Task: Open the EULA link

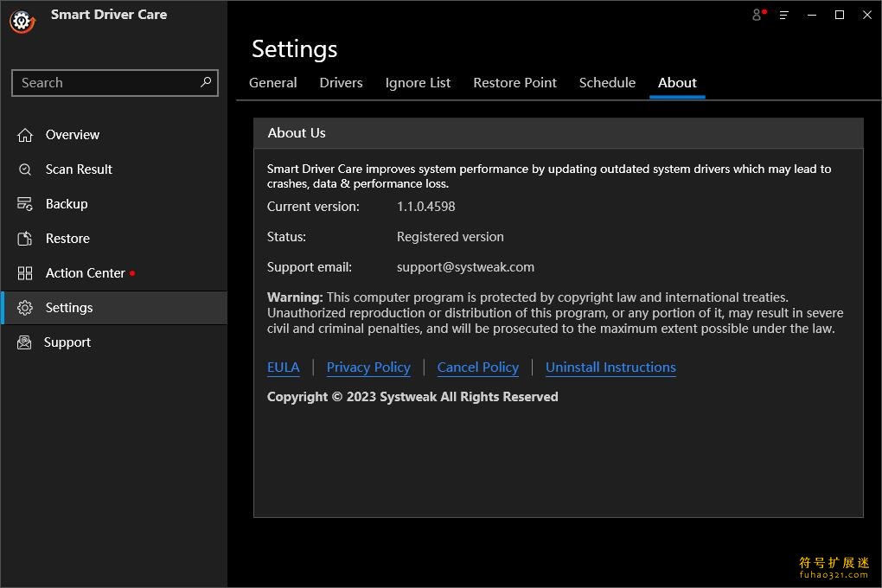Action: click(x=283, y=367)
